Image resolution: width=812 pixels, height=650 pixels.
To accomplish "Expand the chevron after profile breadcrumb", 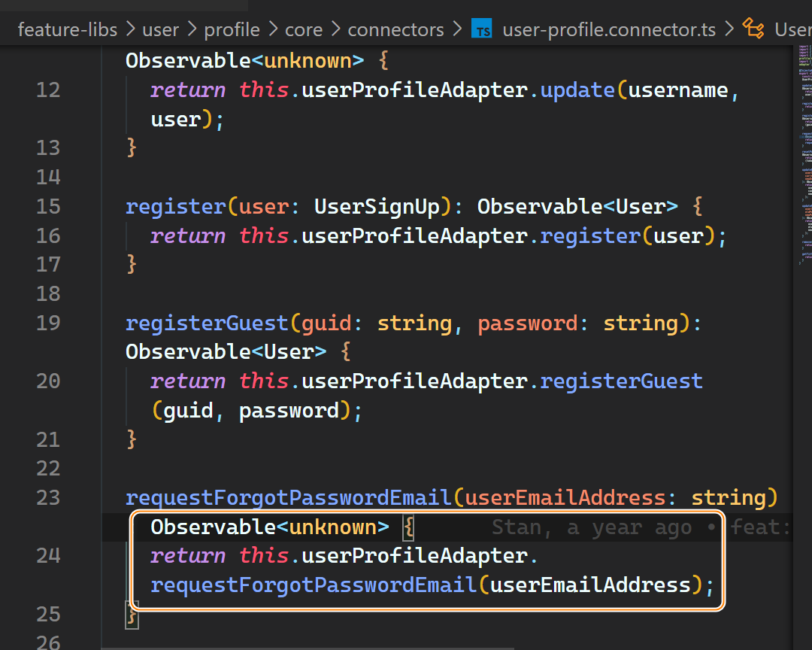I will coord(273,29).
